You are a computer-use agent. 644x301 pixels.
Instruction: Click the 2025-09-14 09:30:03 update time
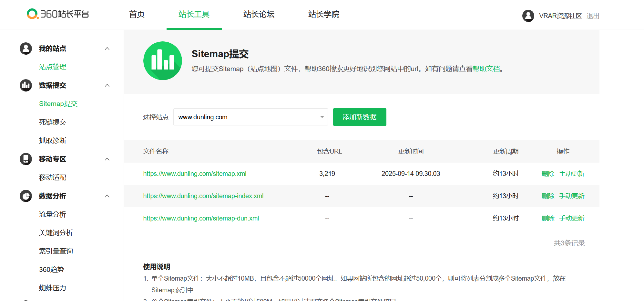(x=411, y=174)
